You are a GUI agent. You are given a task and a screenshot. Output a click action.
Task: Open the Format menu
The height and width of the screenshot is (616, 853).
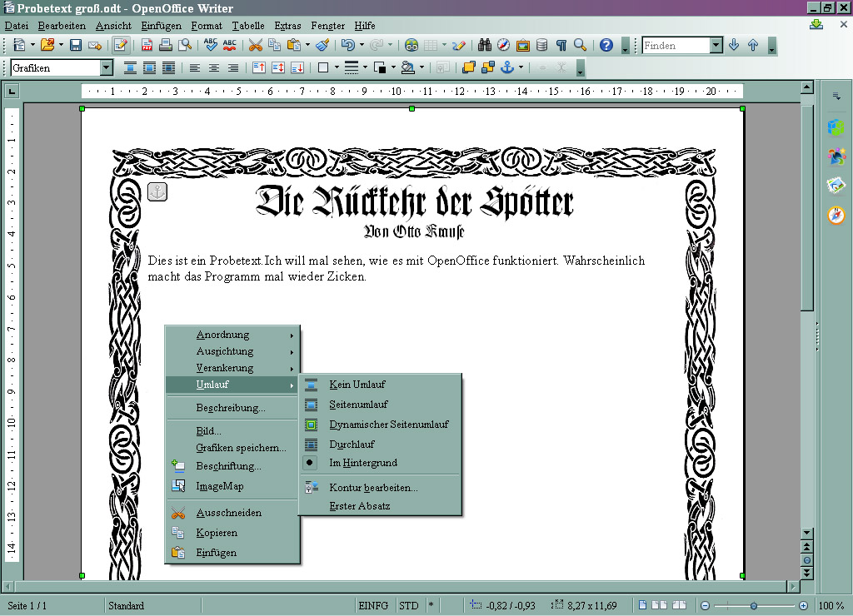point(207,26)
